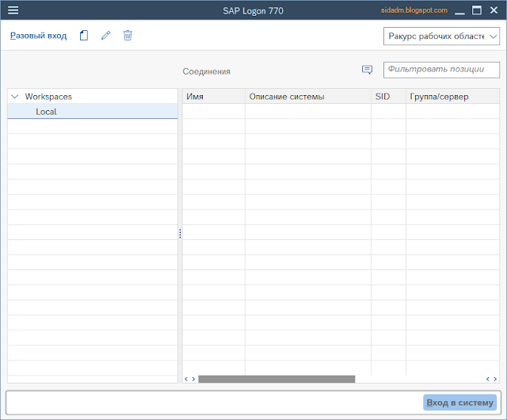Click the horizontal scrollbar thumb
This screenshot has width=507, height=420.
pyautogui.click(x=276, y=379)
